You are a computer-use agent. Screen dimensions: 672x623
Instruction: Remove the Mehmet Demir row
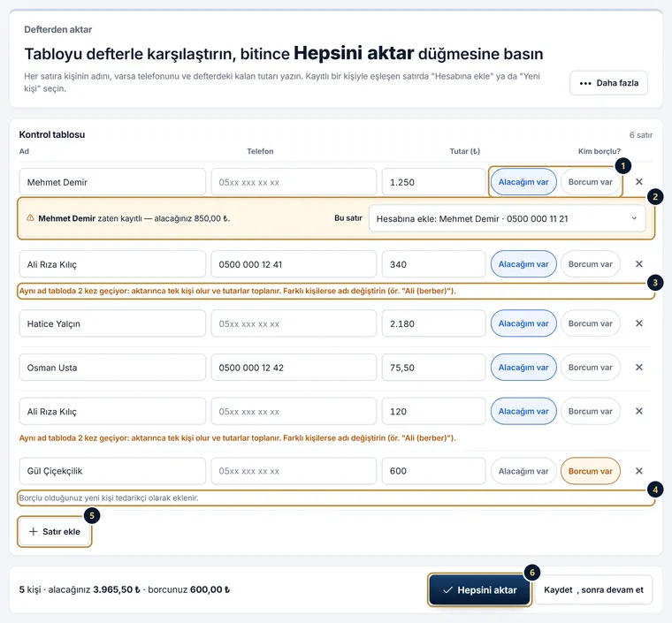[638, 182]
